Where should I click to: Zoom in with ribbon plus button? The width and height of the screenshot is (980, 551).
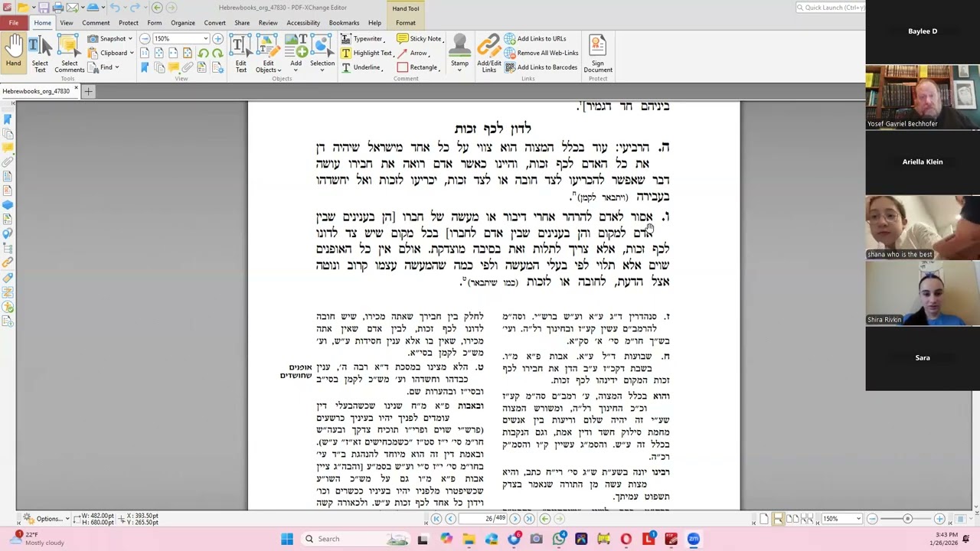click(x=218, y=38)
